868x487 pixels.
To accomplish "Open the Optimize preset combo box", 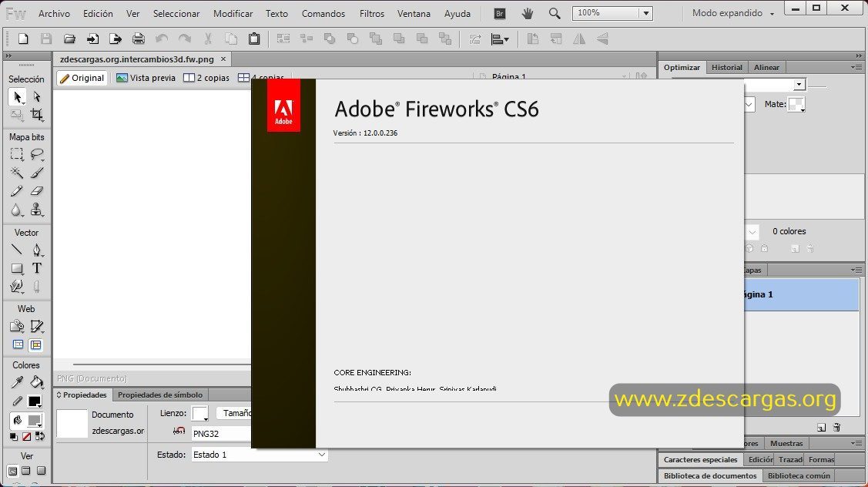I will click(x=799, y=84).
